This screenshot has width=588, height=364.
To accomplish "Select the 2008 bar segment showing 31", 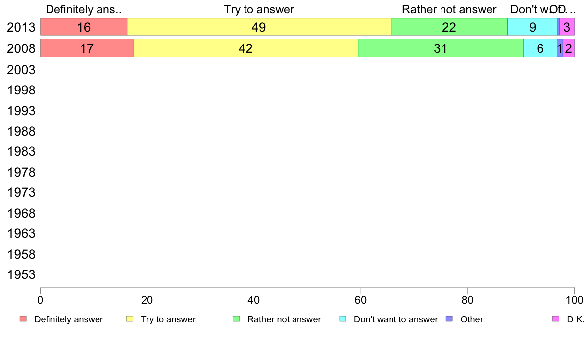I will pos(441,48).
